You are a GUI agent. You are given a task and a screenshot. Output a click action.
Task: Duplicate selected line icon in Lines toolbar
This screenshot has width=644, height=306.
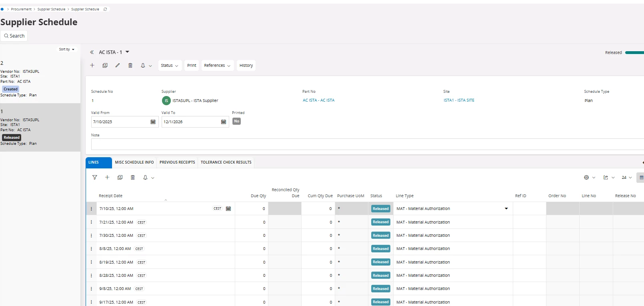pos(120,177)
